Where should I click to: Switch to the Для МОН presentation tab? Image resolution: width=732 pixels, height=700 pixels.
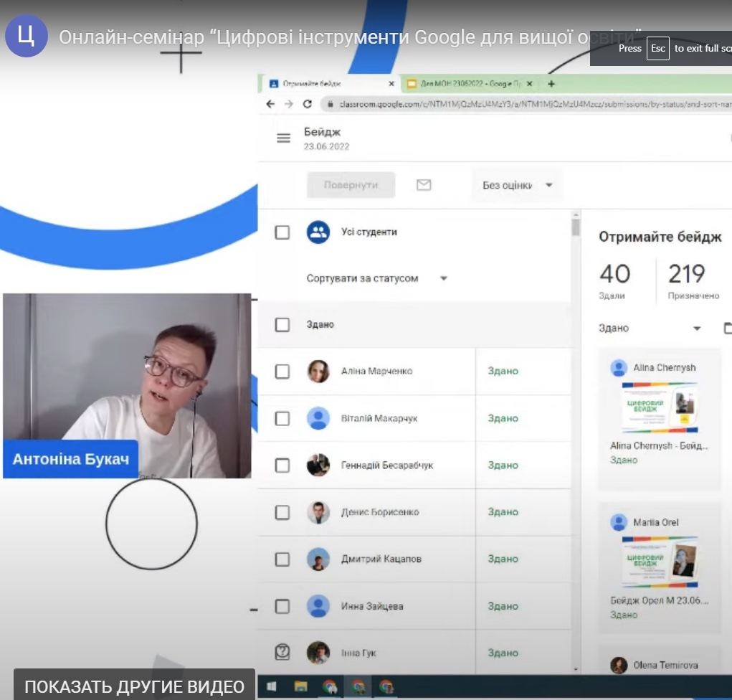pyautogui.click(x=466, y=83)
